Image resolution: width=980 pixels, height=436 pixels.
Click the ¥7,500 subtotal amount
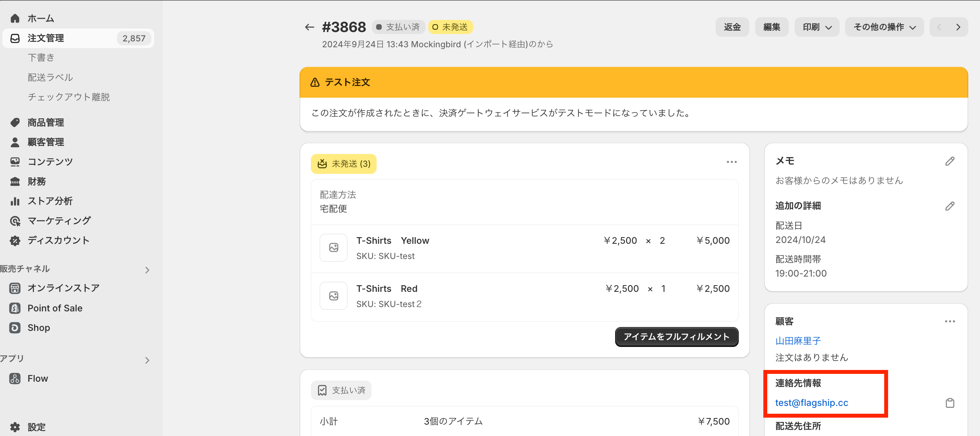pyautogui.click(x=714, y=422)
